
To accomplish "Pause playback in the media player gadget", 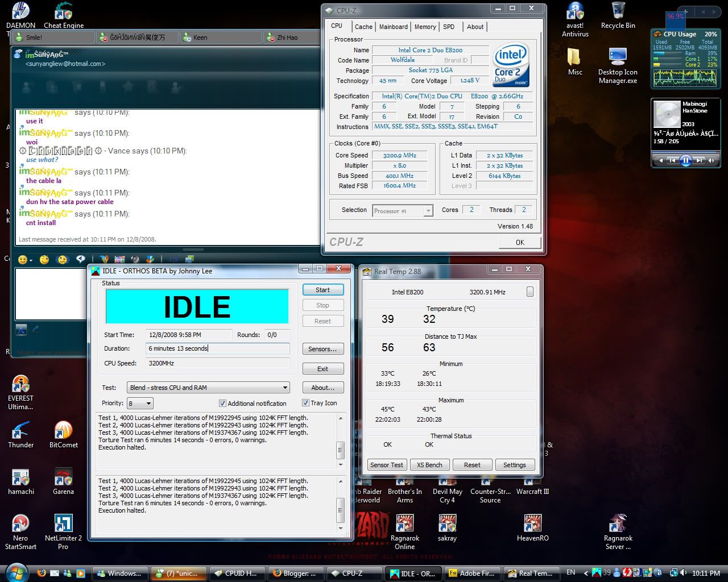I will [x=685, y=161].
